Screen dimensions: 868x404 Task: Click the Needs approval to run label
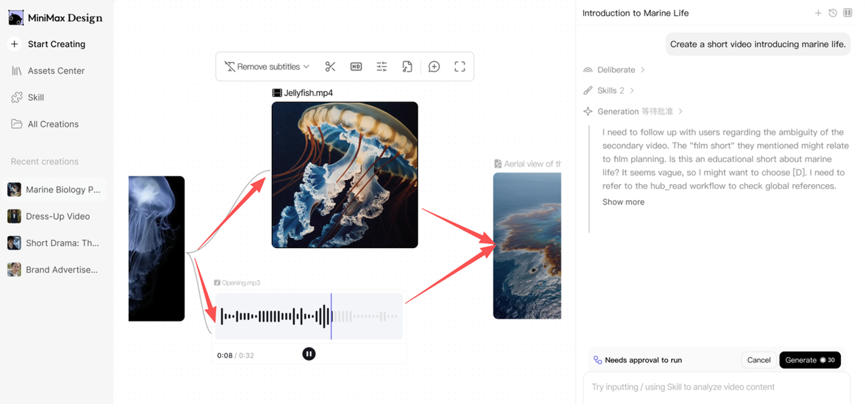(x=643, y=360)
